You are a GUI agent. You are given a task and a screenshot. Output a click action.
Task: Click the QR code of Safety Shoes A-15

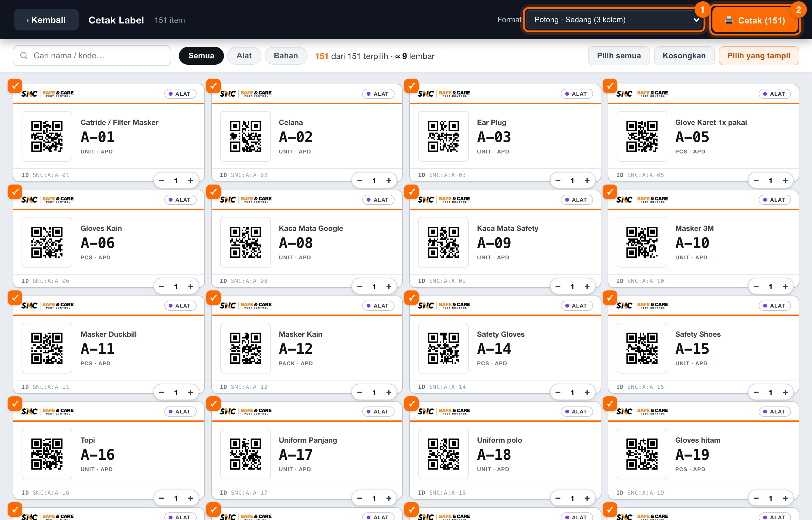(642, 348)
